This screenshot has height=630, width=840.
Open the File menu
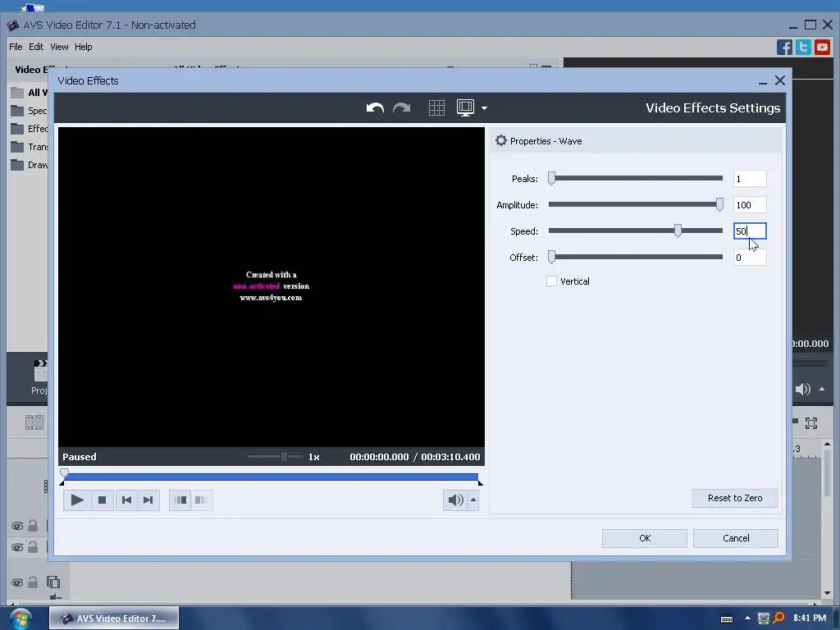(x=16, y=47)
